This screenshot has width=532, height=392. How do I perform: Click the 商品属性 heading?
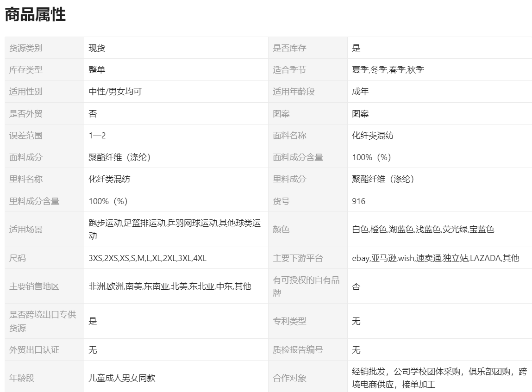(35, 15)
